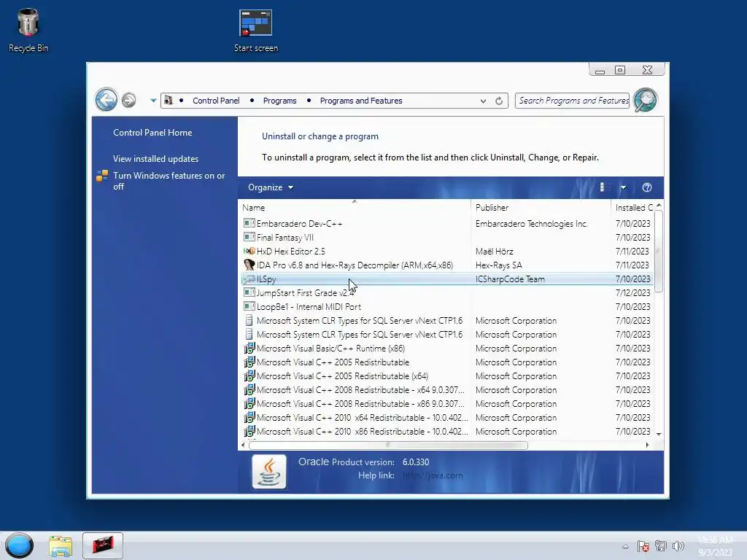Open the Organize menu

[270, 187]
